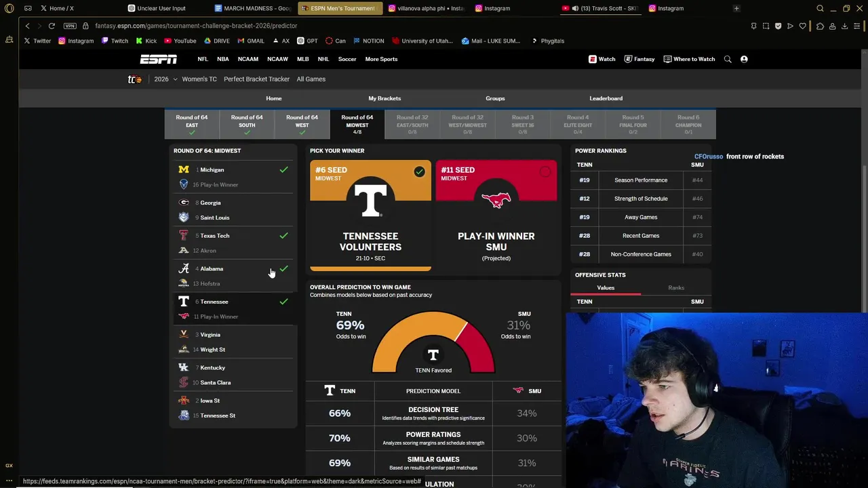
Task: Pick Georgia in the 8 vs 9 matchup
Action: pos(210,203)
